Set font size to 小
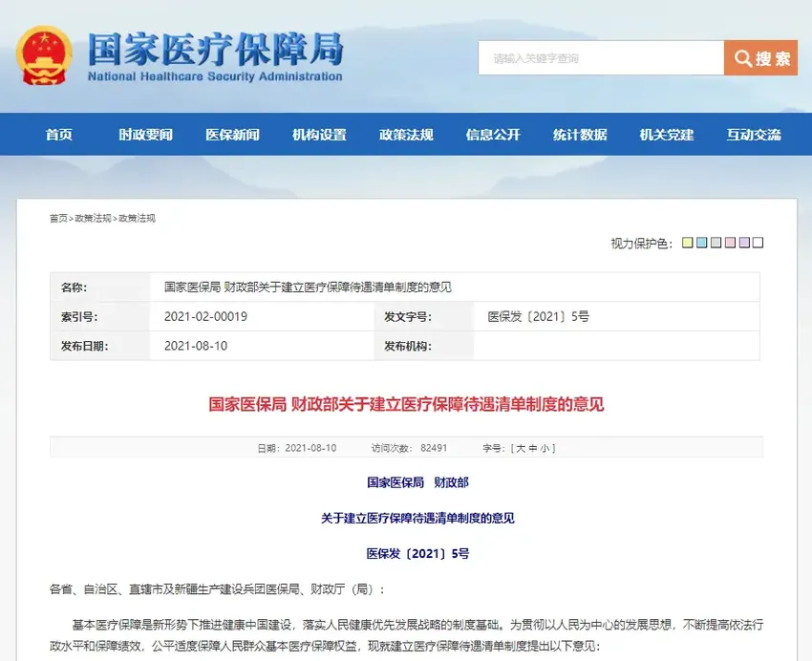This screenshot has width=812, height=661. [545, 448]
